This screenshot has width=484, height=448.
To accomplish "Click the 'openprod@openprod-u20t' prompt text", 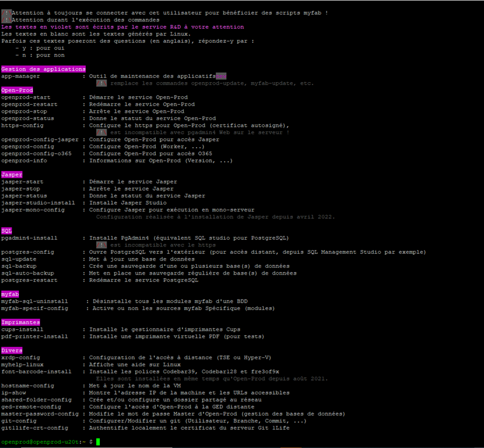I will (40, 442).
